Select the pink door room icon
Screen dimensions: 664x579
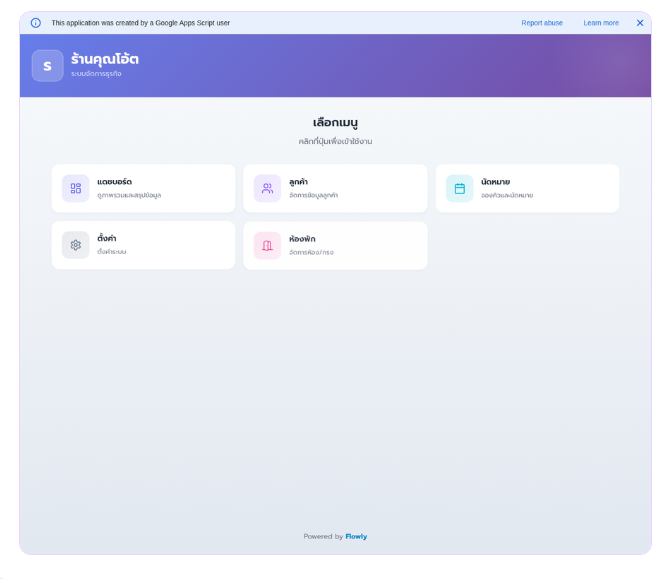click(x=267, y=245)
